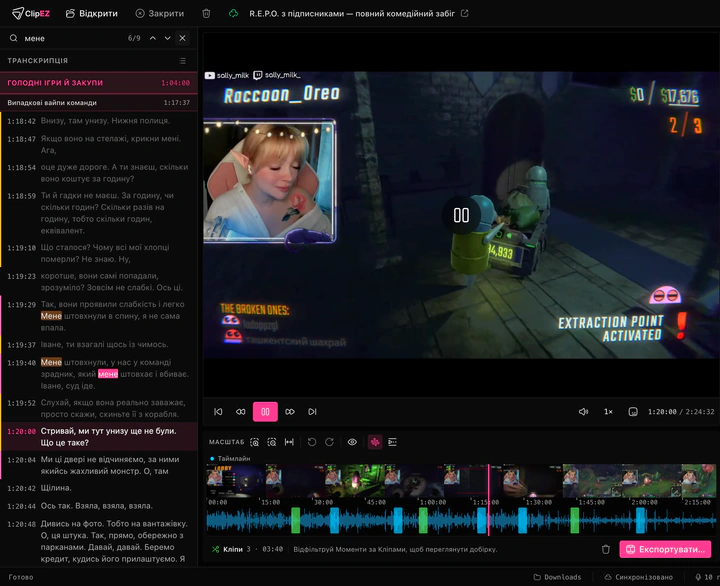Select line 'Іване, ти взагалі щось із чимось'
720x586 pixels.
(99, 344)
